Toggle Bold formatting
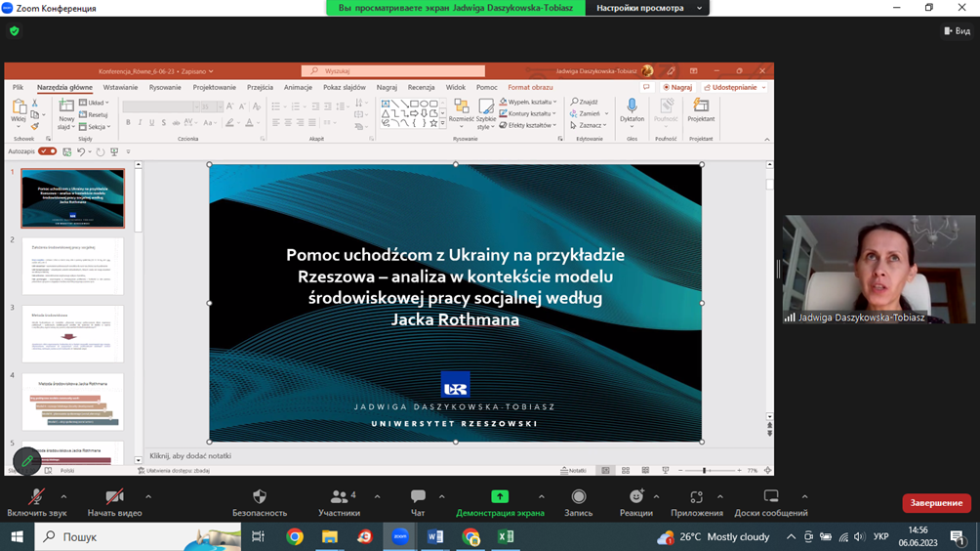980x551 pixels. tap(128, 122)
